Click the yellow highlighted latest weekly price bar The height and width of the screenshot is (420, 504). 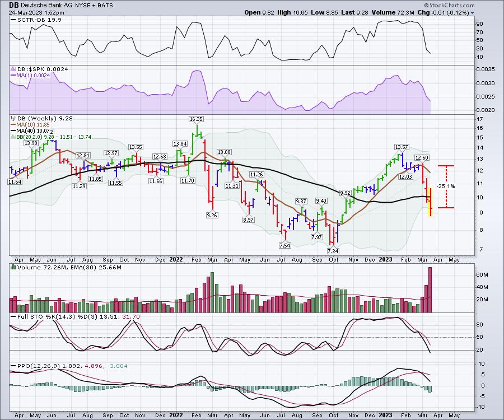(x=430, y=202)
